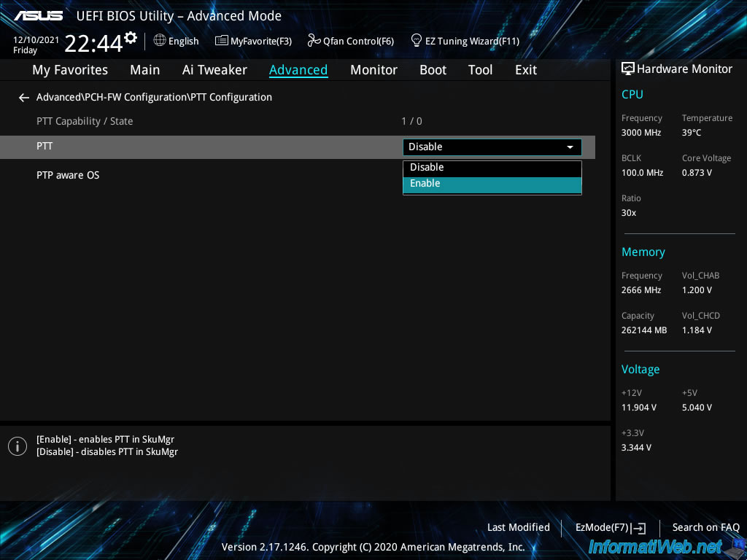Image resolution: width=747 pixels, height=560 pixels.
Task: Click +12V reading 11.904 V
Action: [x=638, y=408]
